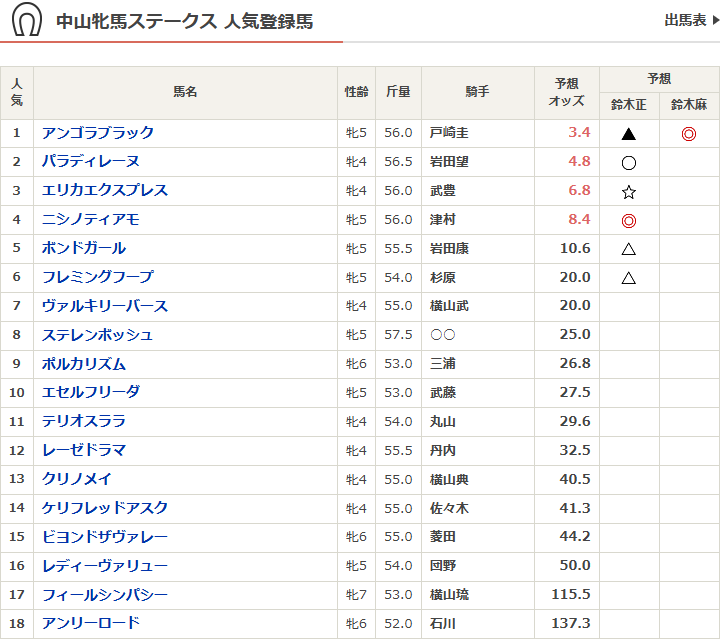Screen dimensions: 721x641
Task: Click the horse name アンリーロード
Action: pos(91,624)
